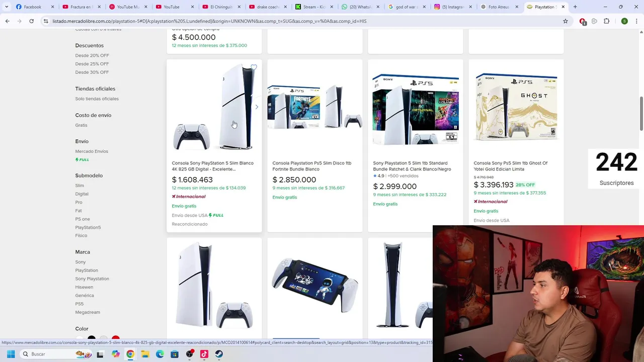The height and width of the screenshot is (362, 644).
Task: Filter by Sony brand
Action: 80,262
